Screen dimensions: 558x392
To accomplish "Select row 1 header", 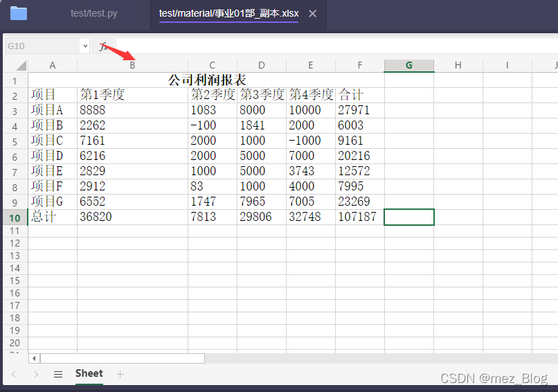I will click(15, 80).
